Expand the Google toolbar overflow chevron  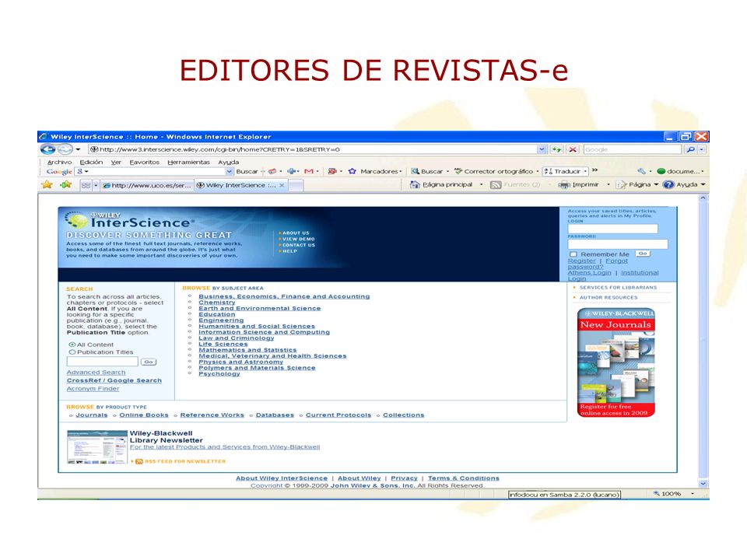tap(594, 170)
